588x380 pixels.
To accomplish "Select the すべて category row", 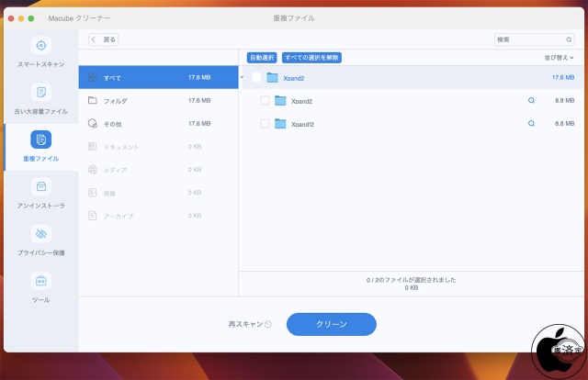I will pos(158,77).
